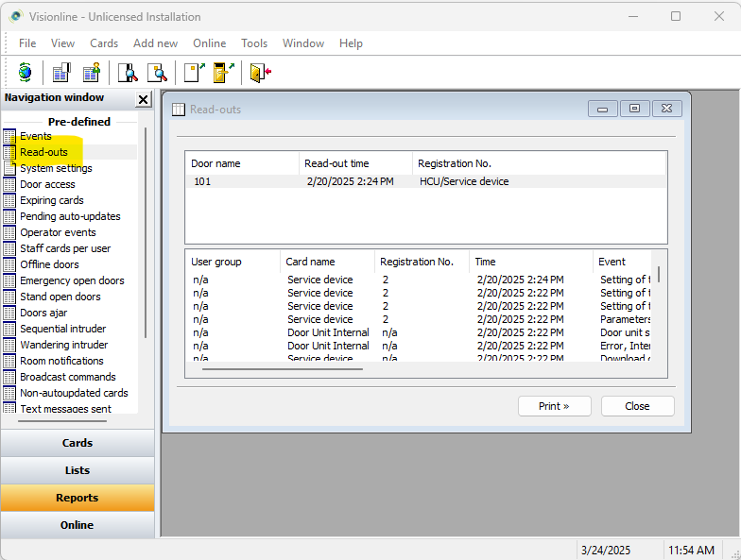
Task: Click the vertical scrollbar of the events table
Action: tap(658, 274)
